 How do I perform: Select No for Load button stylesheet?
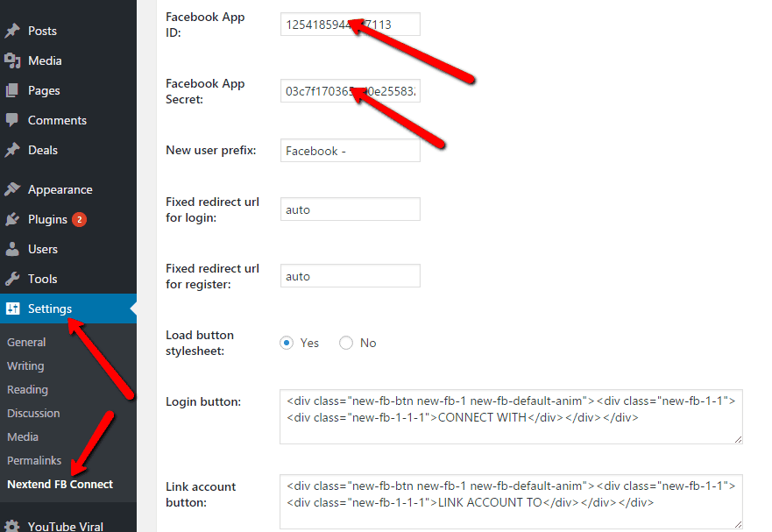pos(346,343)
